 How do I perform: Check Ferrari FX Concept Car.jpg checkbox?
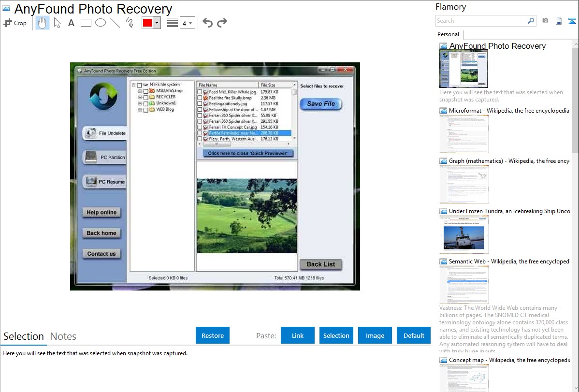pos(200,127)
